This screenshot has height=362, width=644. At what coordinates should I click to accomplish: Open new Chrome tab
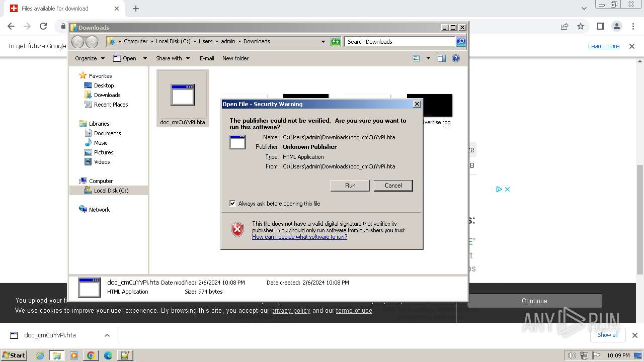(x=136, y=9)
